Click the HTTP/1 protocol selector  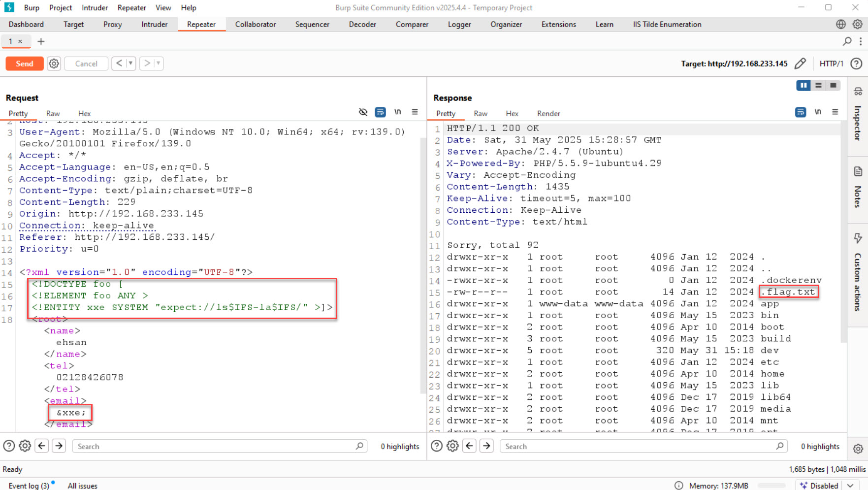point(831,64)
